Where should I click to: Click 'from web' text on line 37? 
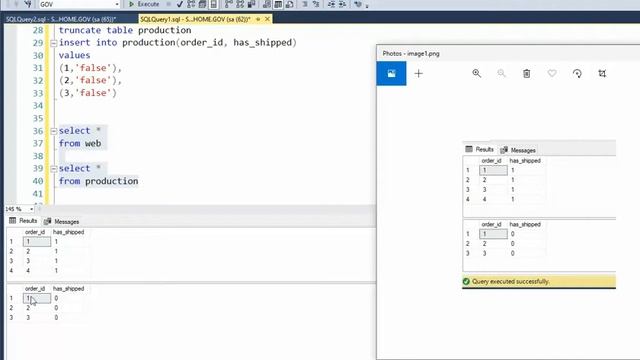(80, 143)
